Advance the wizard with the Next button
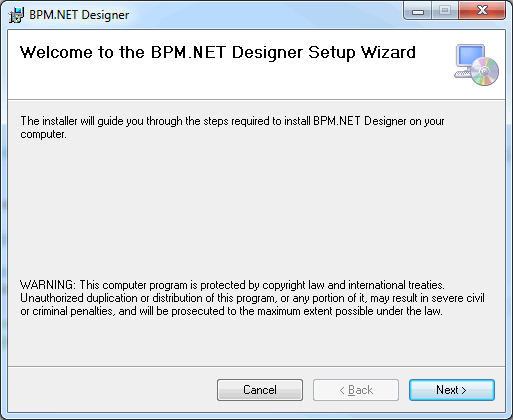 tap(452, 390)
